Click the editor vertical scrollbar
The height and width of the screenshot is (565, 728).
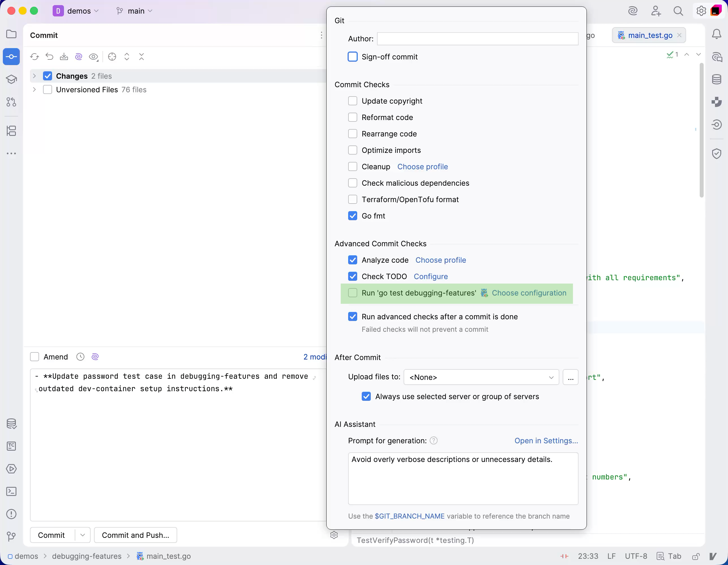point(701,130)
